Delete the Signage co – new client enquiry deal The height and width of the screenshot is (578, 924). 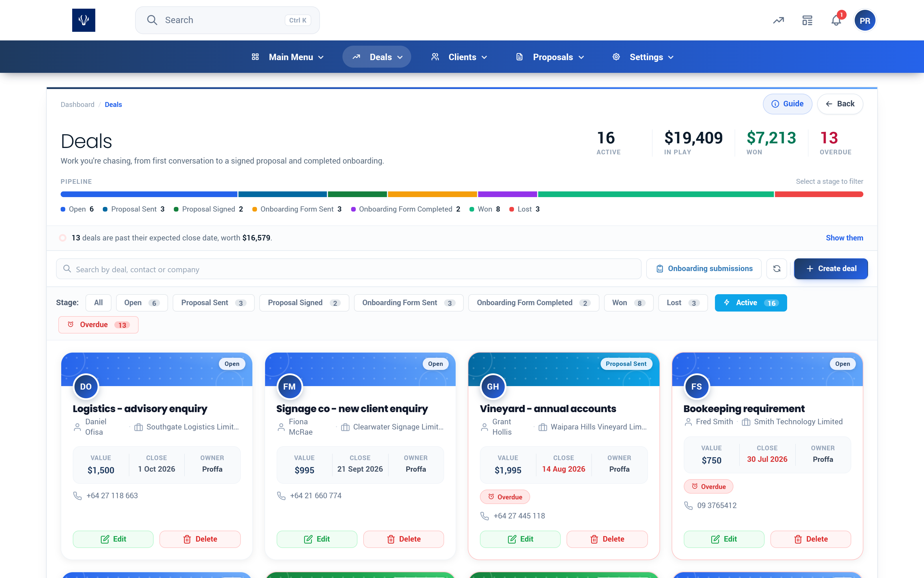404,539
